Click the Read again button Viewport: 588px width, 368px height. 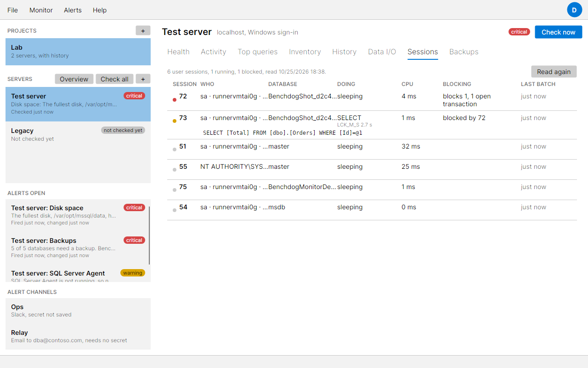pos(554,71)
